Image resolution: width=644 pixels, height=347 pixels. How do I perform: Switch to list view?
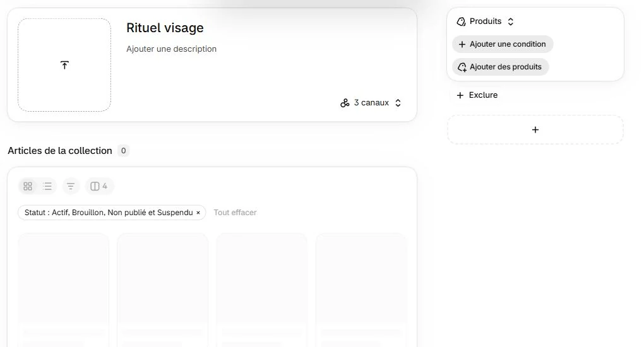47,186
